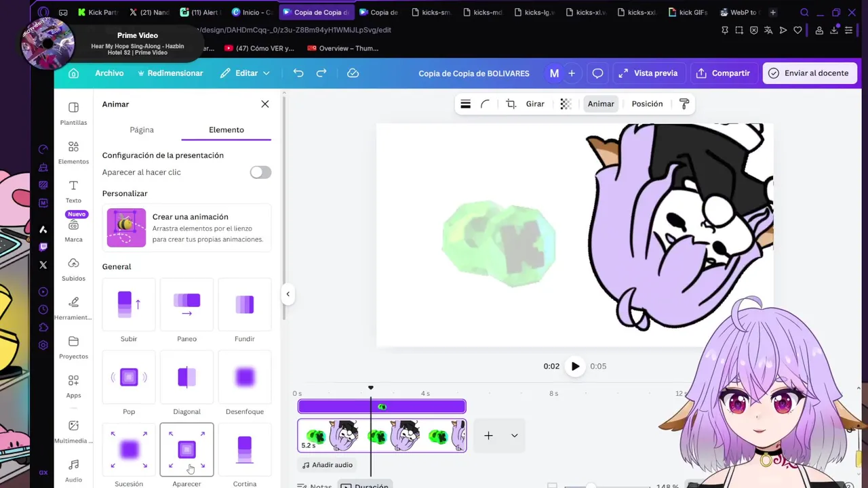The image size is (868, 488).
Task: Click the copy style paint roller
Action: [x=684, y=104]
